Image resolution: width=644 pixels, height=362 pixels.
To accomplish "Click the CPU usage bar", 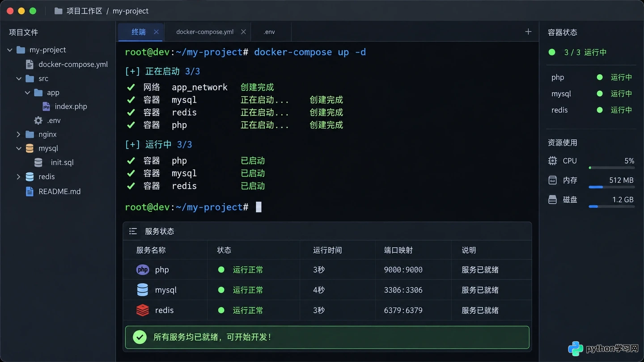I will coord(612,168).
